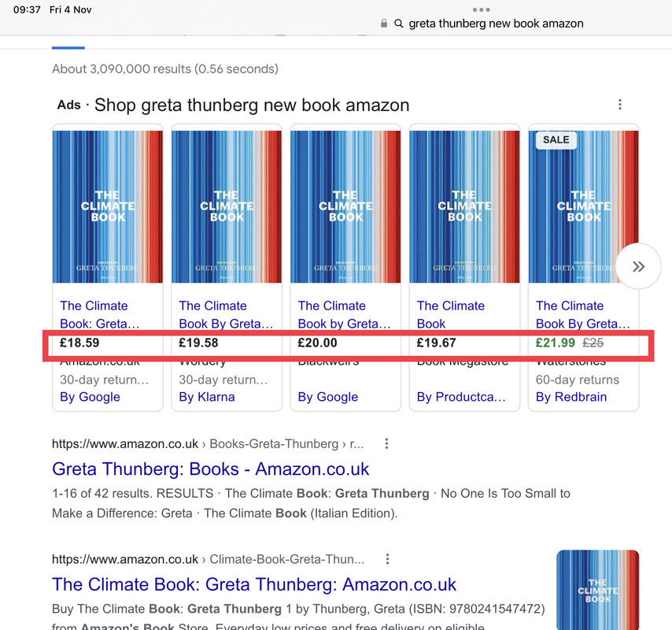Tap the address bar search text
The height and width of the screenshot is (630, 672).
496,23
